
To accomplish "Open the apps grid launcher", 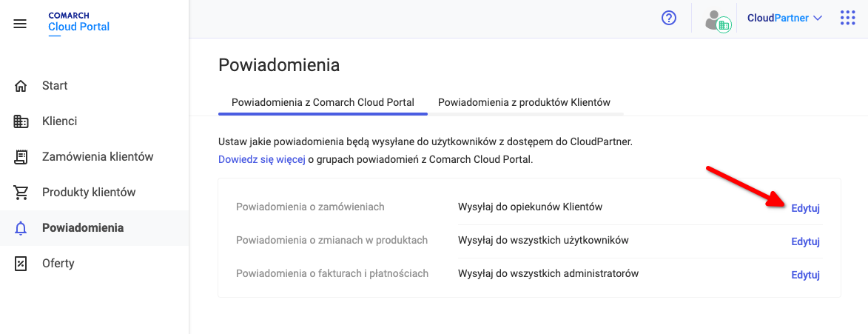I will pyautogui.click(x=847, y=18).
